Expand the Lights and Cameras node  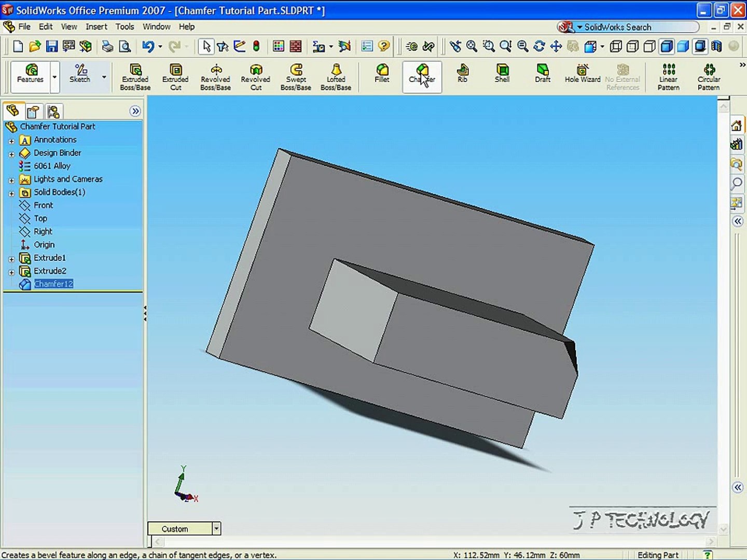pyautogui.click(x=11, y=180)
